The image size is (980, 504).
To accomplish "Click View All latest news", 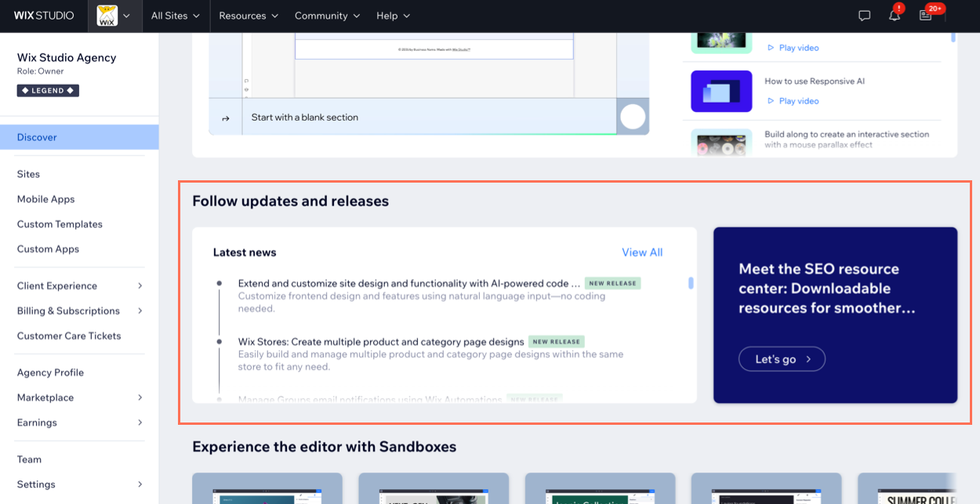I will [642, 252].
